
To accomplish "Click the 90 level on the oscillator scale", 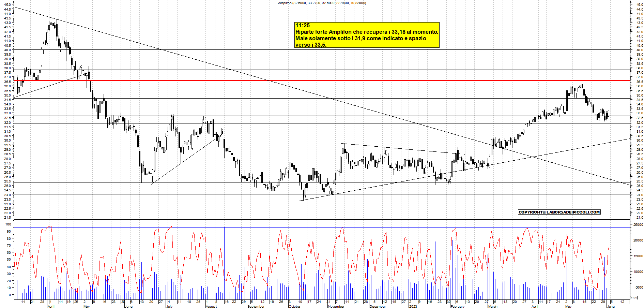I will (9, 231).
